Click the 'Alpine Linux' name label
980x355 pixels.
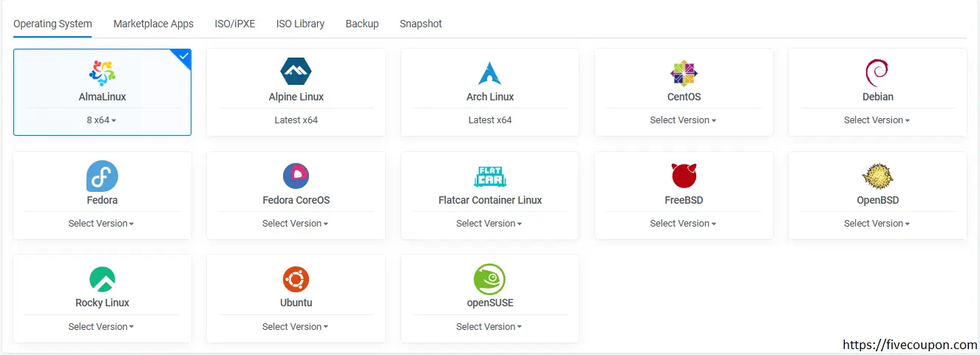coord(296,97)
